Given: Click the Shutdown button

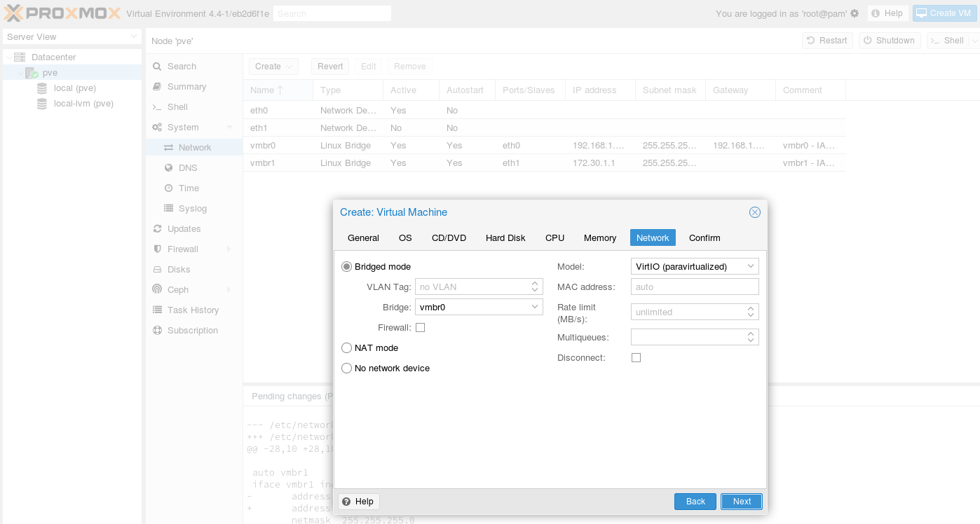Looking at the screenshot, I should [x=889, y=41].
